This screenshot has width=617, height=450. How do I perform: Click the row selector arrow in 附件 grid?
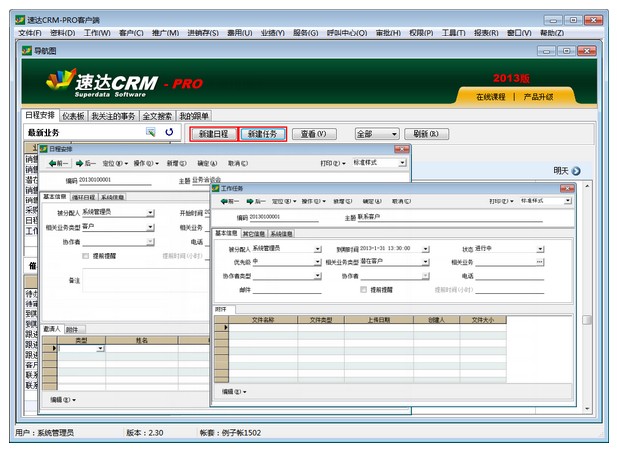pos(225,327)
